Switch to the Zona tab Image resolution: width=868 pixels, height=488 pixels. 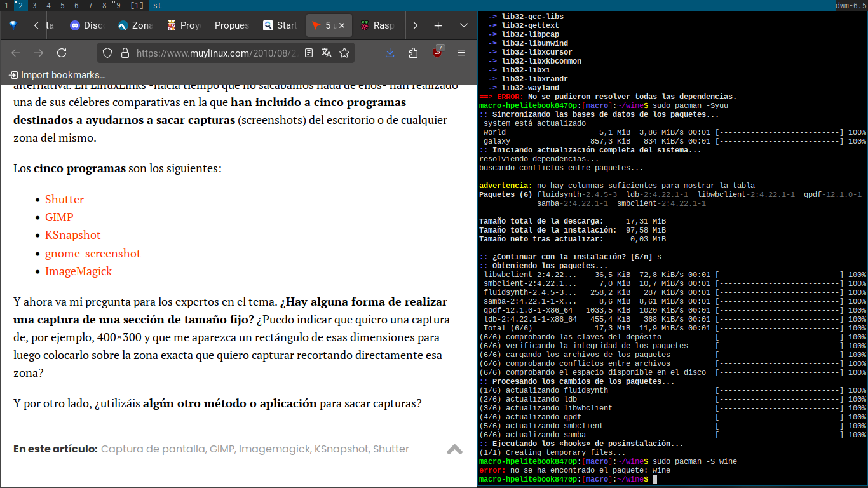point(135,25)
